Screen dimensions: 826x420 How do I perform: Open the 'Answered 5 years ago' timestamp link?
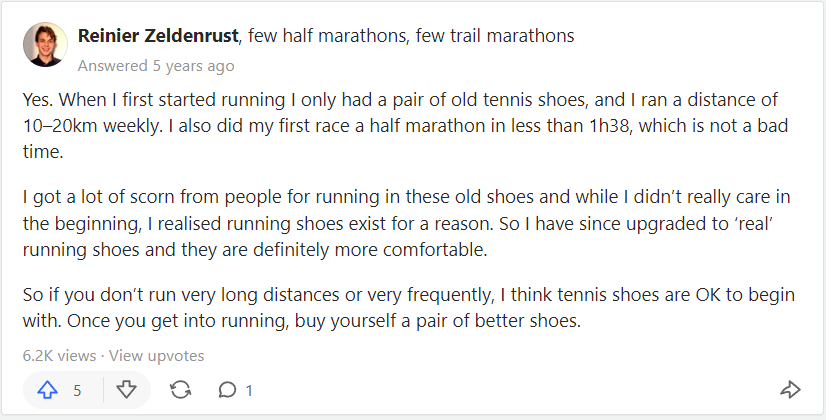click(x=156, y=66)
